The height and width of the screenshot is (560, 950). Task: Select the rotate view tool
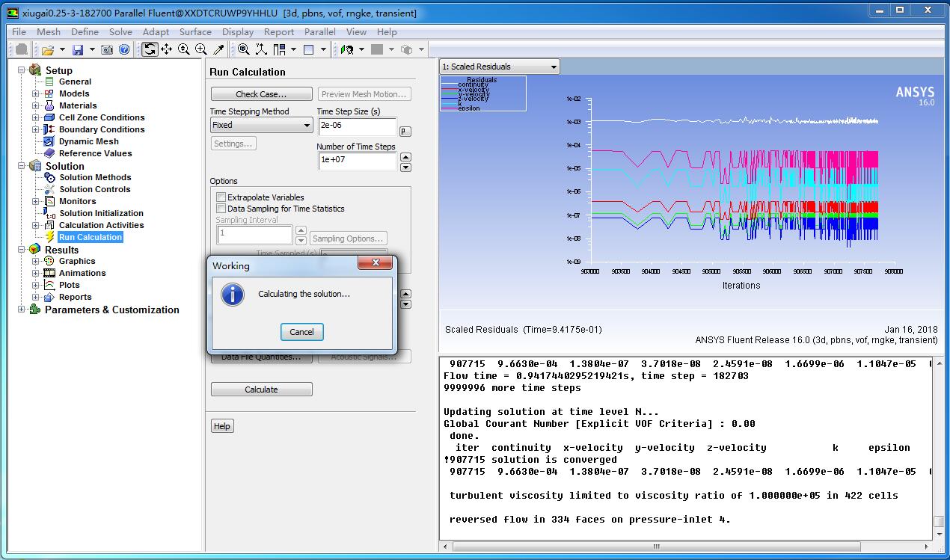click(150, 49)
